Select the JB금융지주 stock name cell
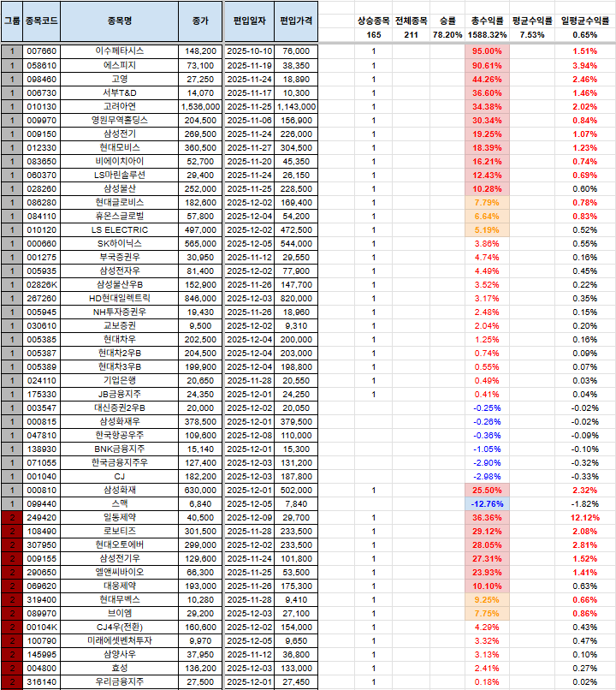 pos(119,394)
